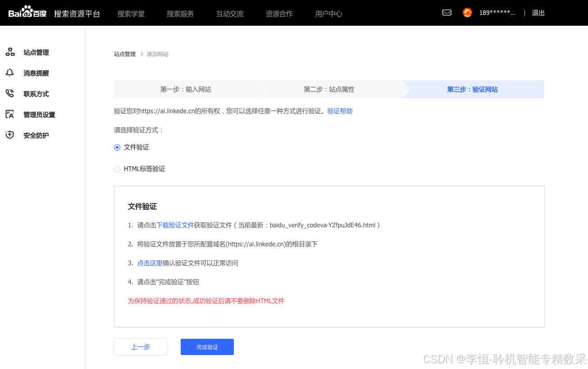588x369 pixels.
Task: Click the 下载验证文件 link
Action: click(x=175, y=225)
